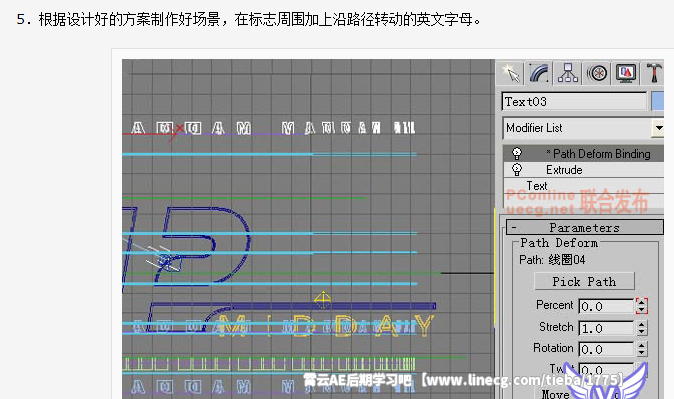Click the Pick Path button
The image size is (674, 399).
[584, 282]
